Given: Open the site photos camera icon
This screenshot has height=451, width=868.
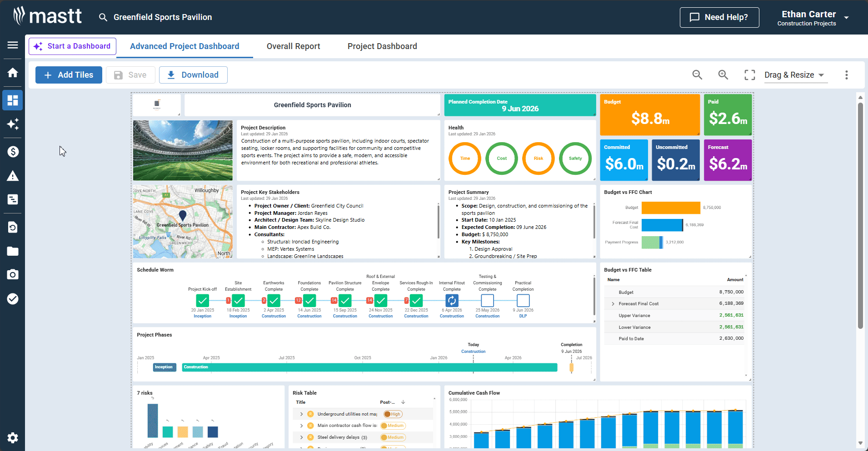Looking at the screenshot, I should [12, 274].
